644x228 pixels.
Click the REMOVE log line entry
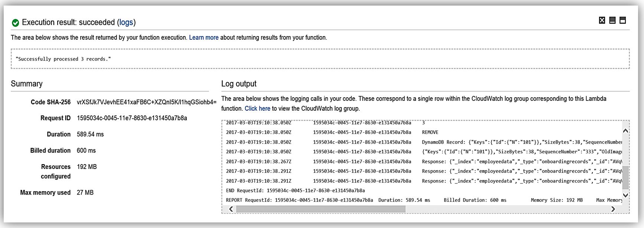[430, 133]
